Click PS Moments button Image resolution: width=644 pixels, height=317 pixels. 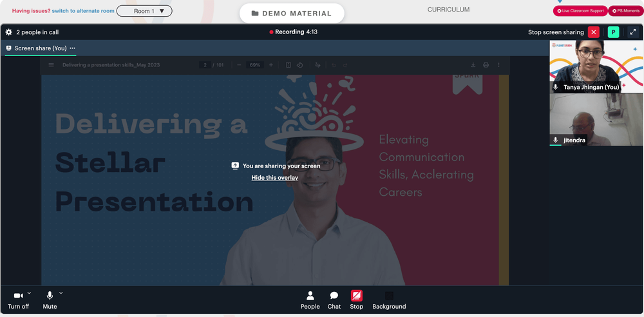tap(625, 11)
